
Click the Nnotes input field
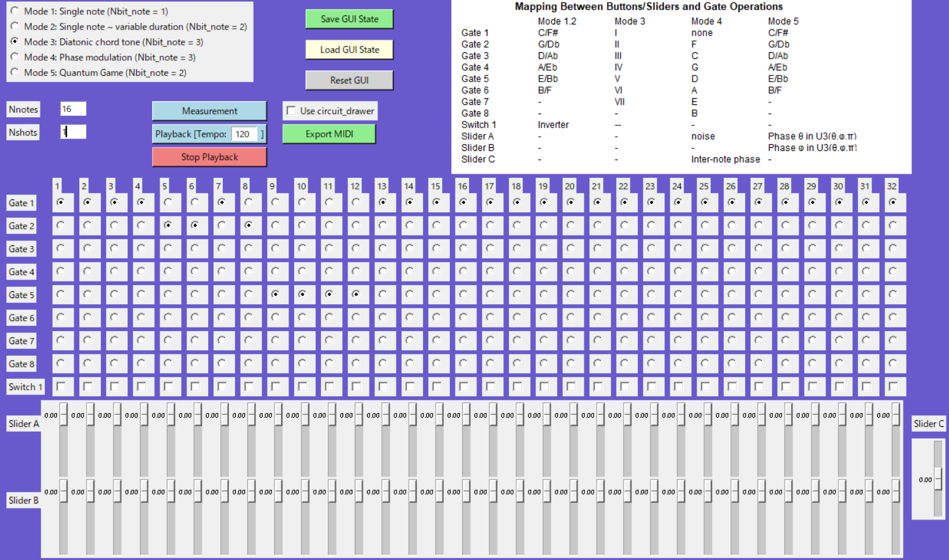73,109
